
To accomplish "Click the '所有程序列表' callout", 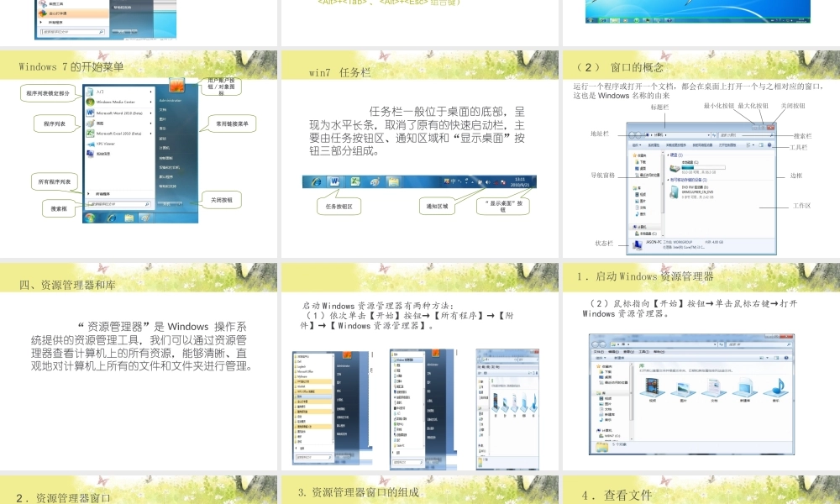I will (x=54, y=181).
